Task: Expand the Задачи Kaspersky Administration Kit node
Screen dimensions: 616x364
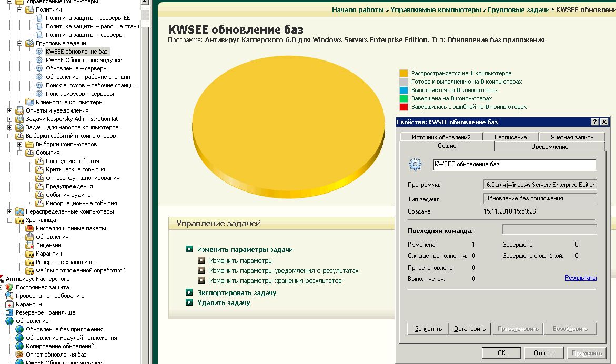Action: tap(10, 119)
